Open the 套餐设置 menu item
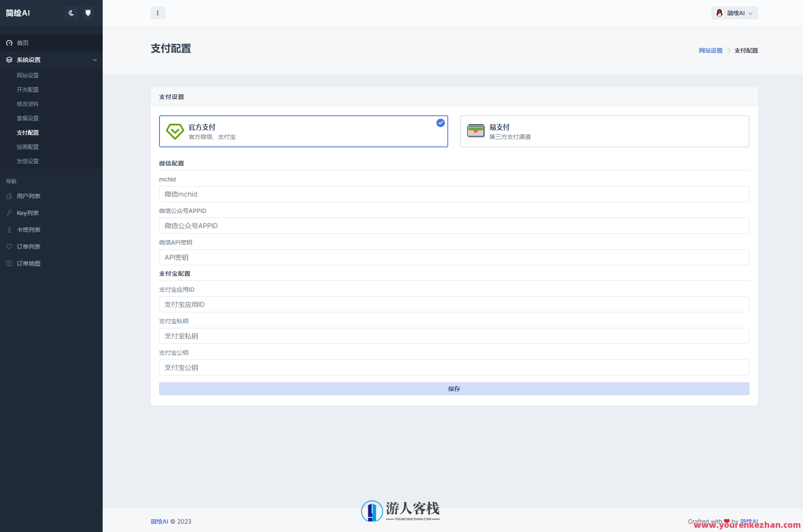 (x=28, y=118)
